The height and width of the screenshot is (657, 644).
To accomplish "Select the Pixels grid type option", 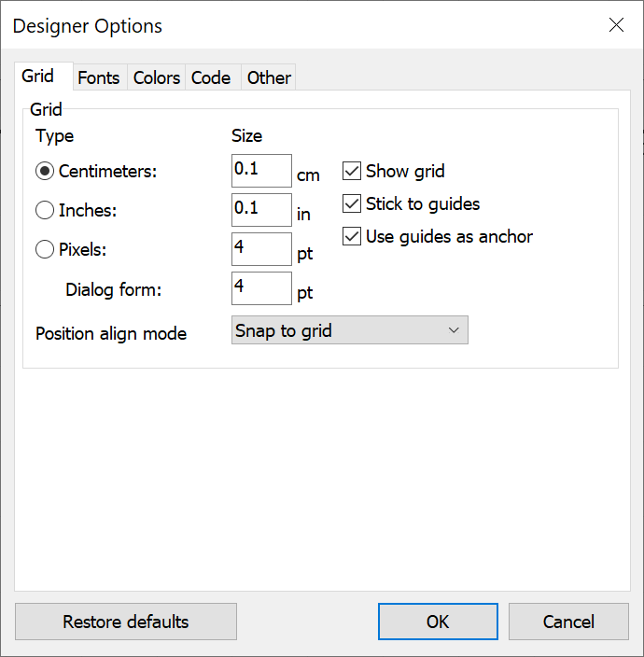I will pos(45,250).
